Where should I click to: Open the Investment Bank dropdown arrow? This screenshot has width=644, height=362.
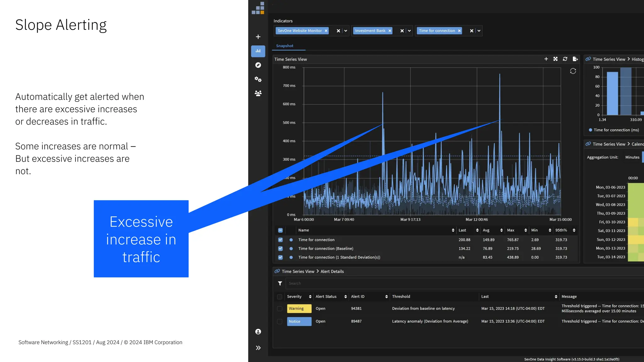(409, 31)
